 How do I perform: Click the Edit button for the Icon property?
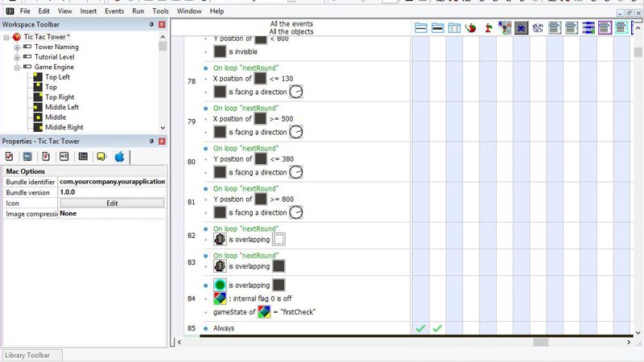[x=112, y=203]
